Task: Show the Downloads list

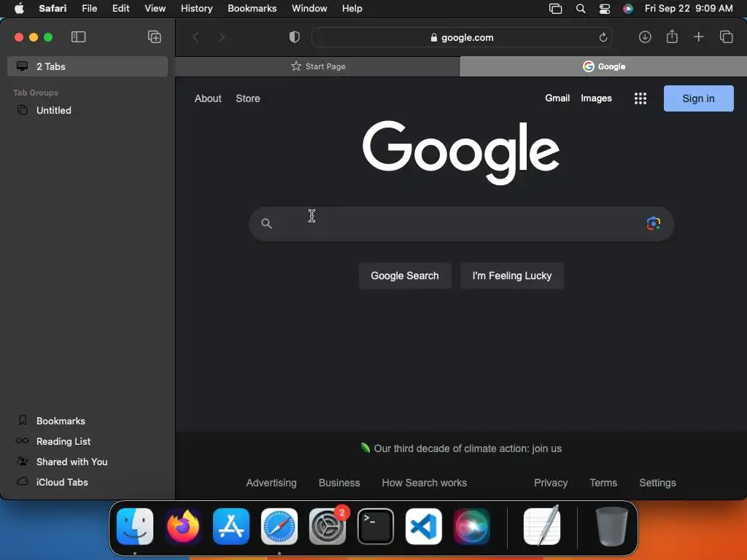Action: [645, 37]
